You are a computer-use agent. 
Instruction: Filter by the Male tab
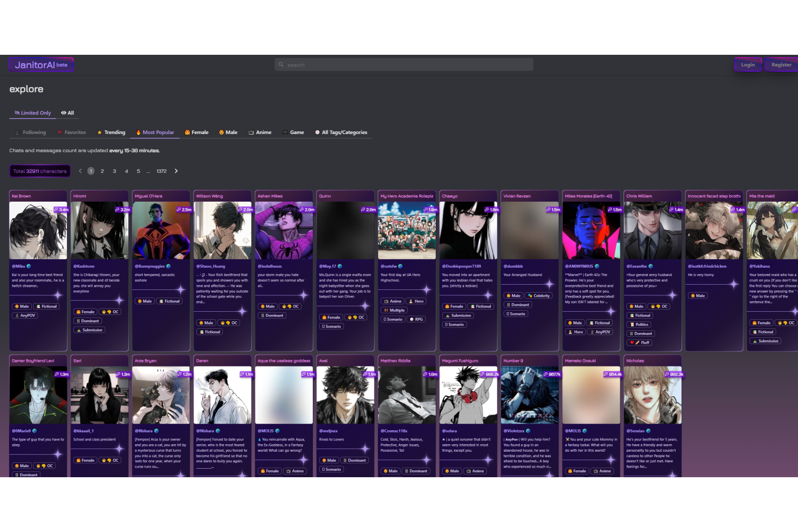coord(228,132)
